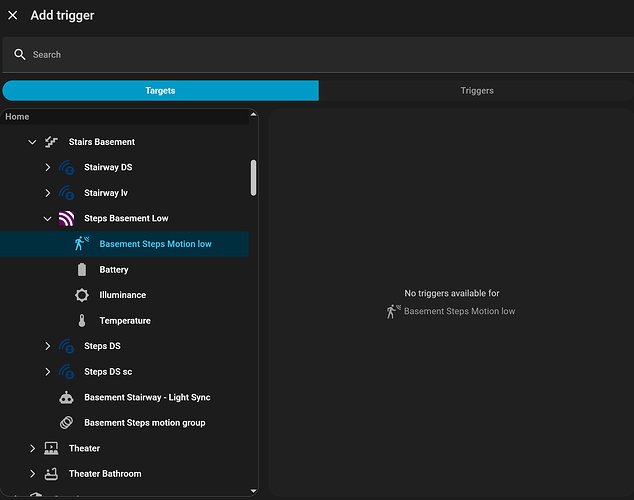
Task: Expand the Steps DS sc device
Action: tap(47, 372)
